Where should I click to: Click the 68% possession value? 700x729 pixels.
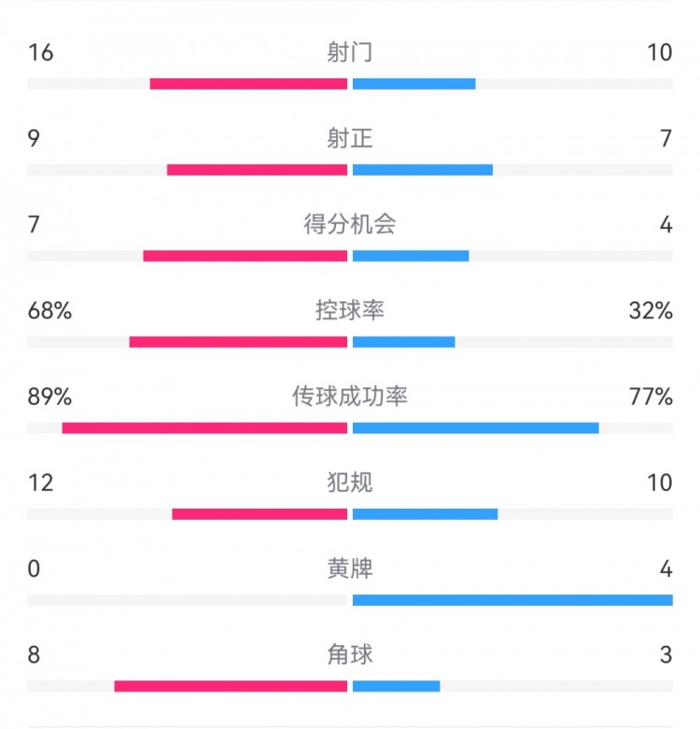pos(49,311)
